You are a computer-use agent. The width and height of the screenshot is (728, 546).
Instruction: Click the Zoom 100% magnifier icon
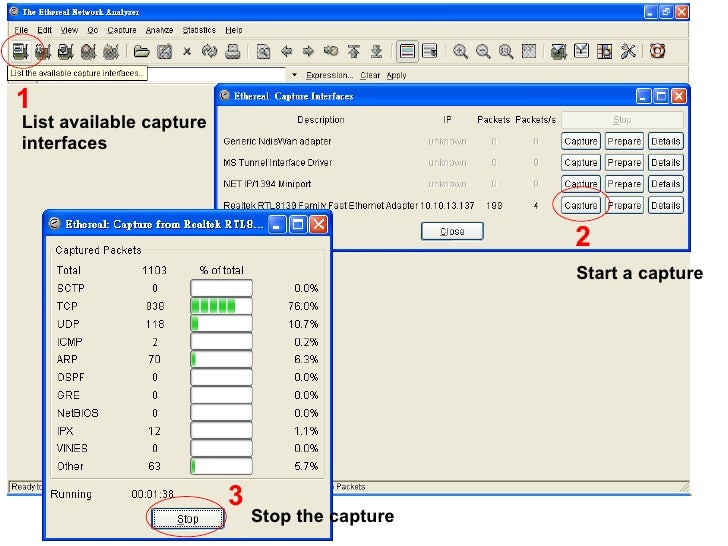pos(506,51)
